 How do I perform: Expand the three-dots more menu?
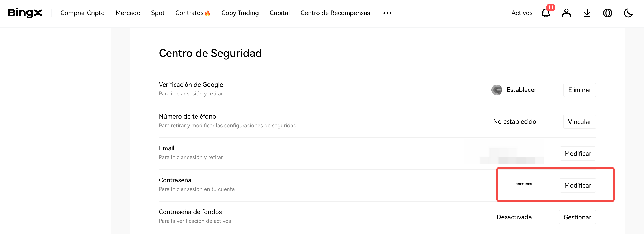pyautogui.click(x=387, y=13)
